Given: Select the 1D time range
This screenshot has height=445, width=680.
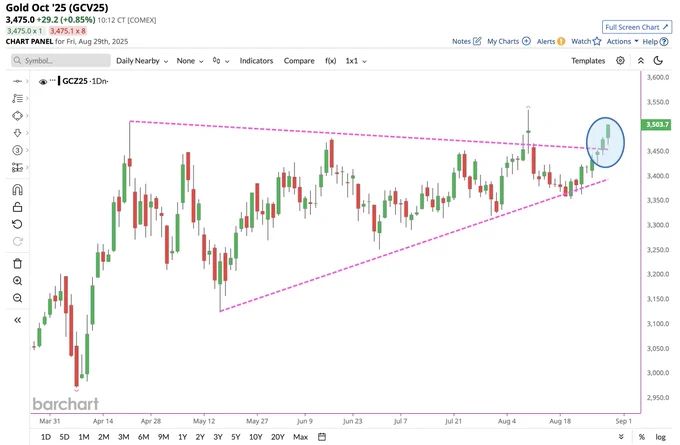Looking at the screenshot, I should click(46, 437).
